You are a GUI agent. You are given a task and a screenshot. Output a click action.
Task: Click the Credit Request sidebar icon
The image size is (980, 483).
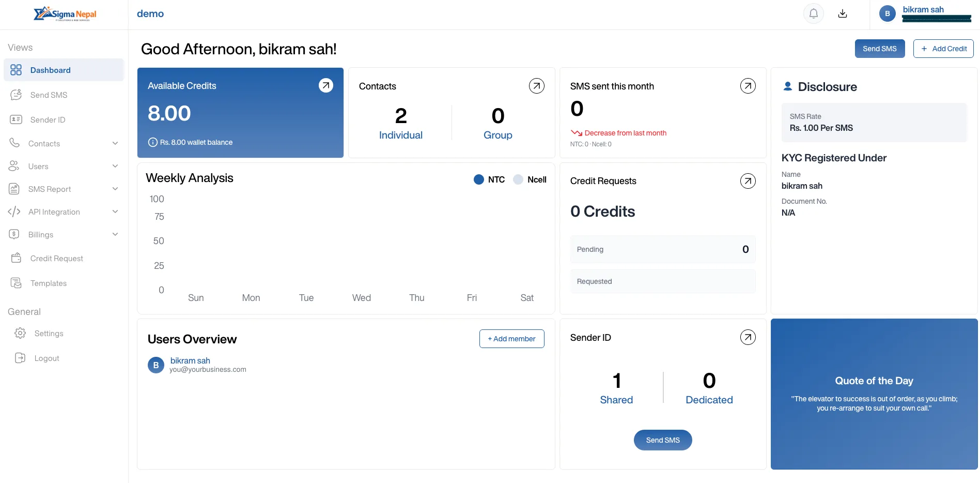pyautogui.click(x=16, y=258)
